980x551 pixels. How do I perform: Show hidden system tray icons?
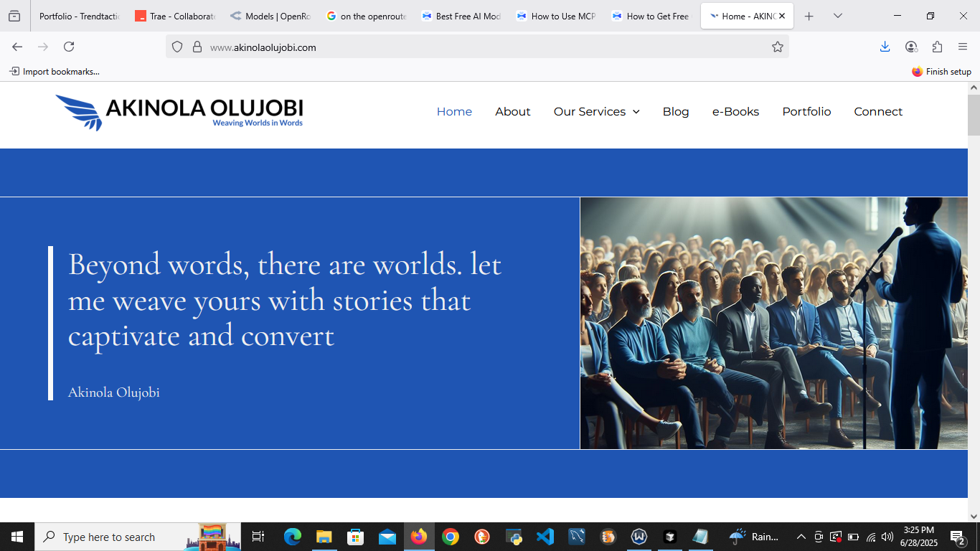tap(801, 537)
